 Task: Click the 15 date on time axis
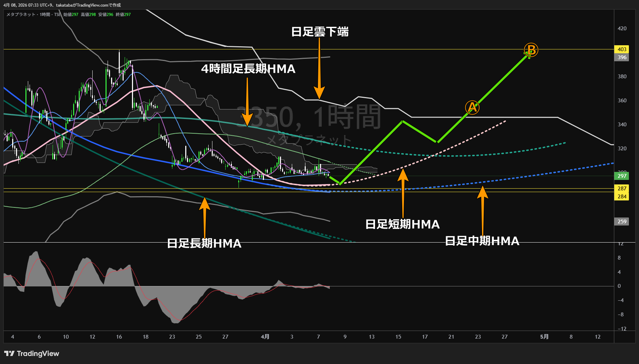398,337
